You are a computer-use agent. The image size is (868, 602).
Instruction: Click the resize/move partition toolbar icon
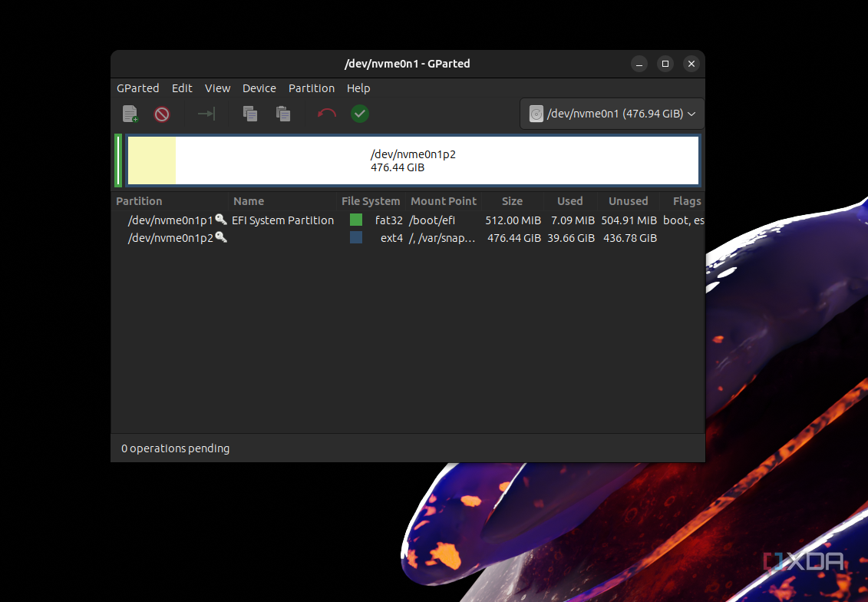pyautogui.click(x=206, y=114)
